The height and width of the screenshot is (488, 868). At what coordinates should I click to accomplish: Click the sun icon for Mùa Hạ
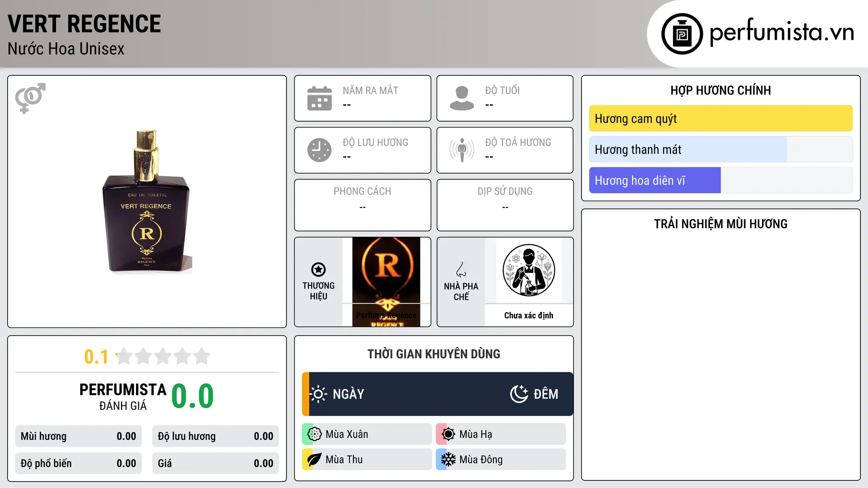[448, 434]
